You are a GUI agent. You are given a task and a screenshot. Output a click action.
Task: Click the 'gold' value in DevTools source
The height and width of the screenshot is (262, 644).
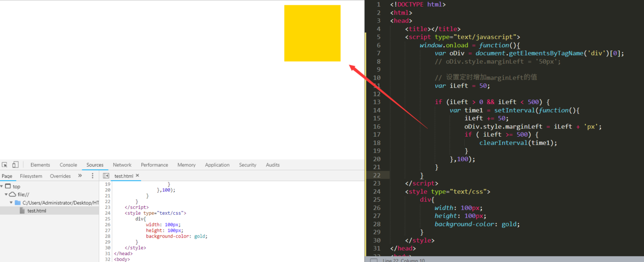pos(200,236)
